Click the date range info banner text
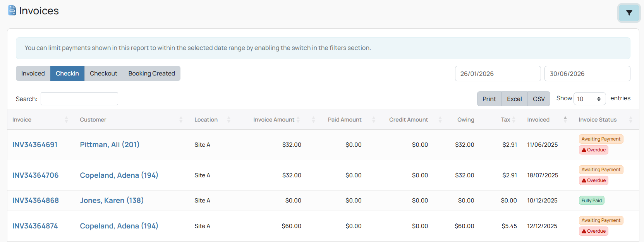644x242 pixels. tap(197, 48)
